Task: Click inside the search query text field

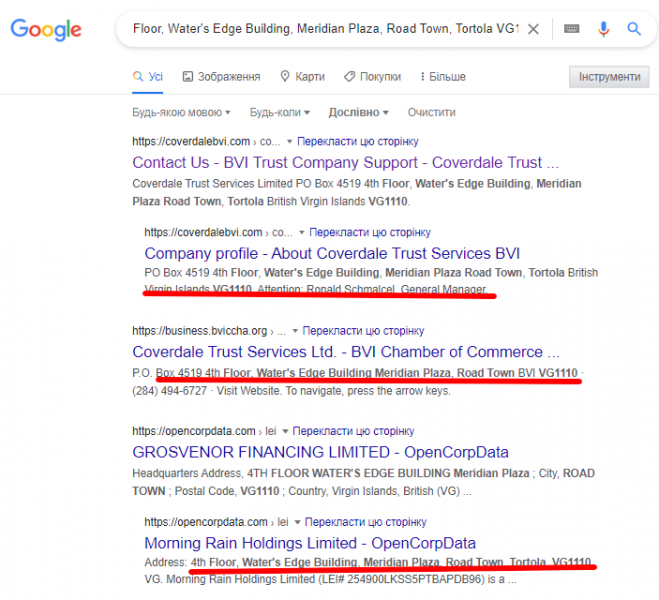Action: pos(326,29)
